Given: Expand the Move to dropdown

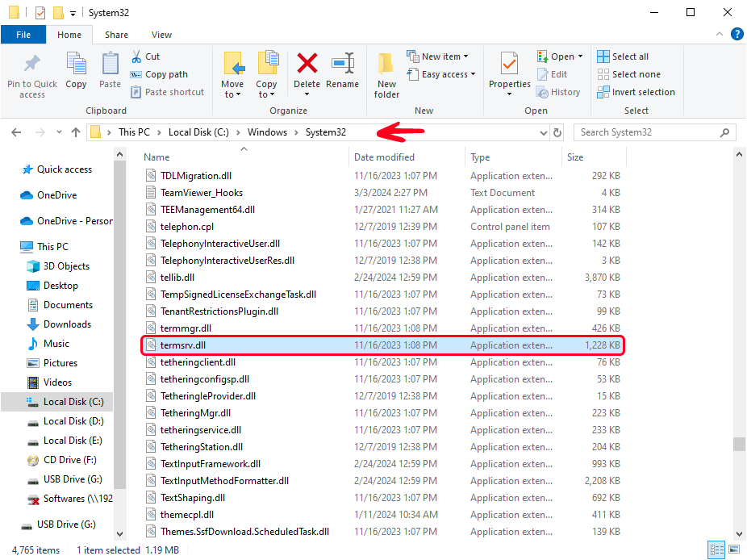Looking at the screenshot, I should pos(232,94).
